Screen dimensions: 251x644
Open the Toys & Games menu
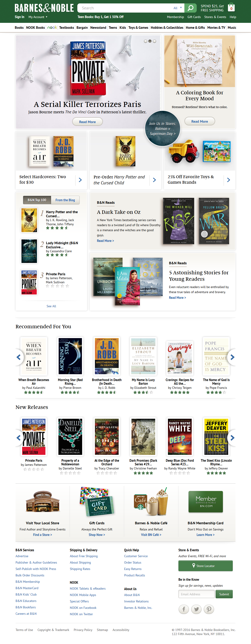pyautogui.click(x=138, y=27)
